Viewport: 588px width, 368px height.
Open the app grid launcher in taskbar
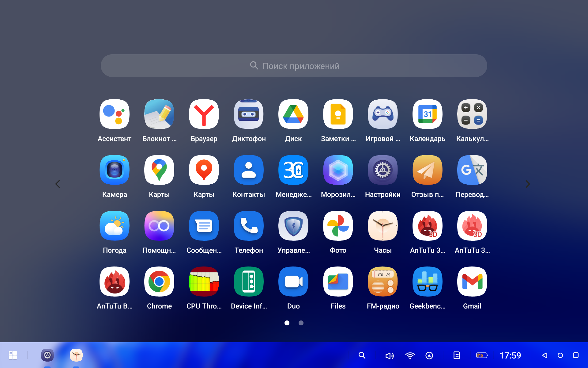(x=13, y=355)
